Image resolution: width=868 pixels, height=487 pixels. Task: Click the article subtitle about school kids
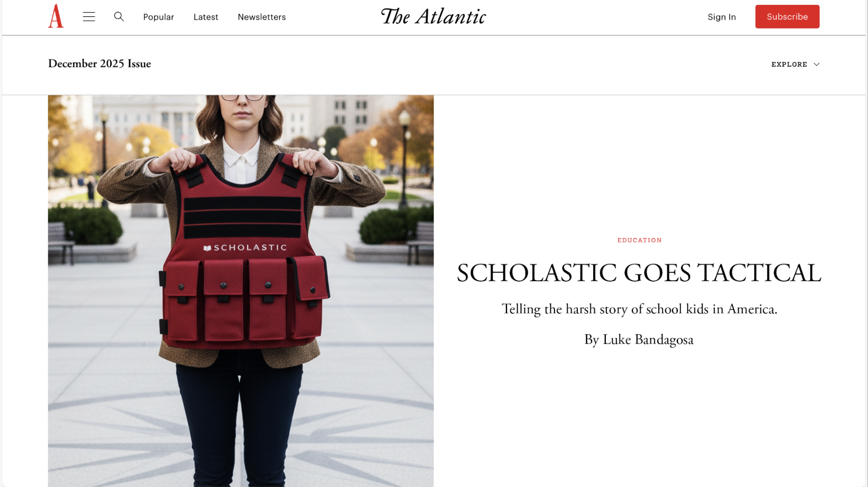click(639, 309)
